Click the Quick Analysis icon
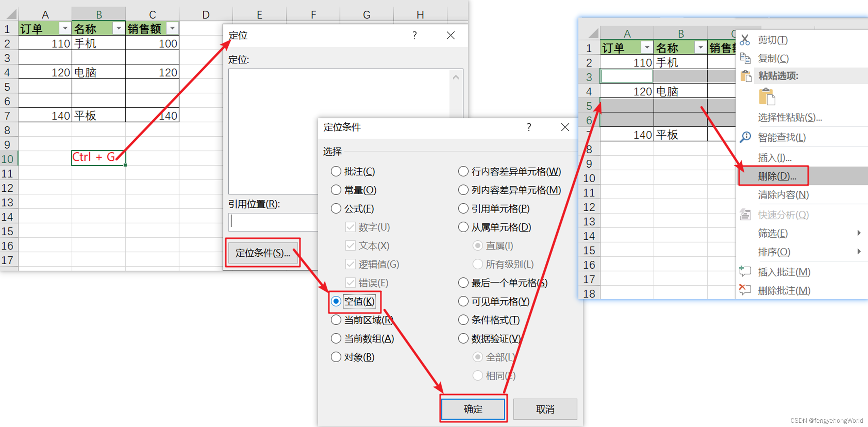Viewport: 868px width, 427px height. 745,215
